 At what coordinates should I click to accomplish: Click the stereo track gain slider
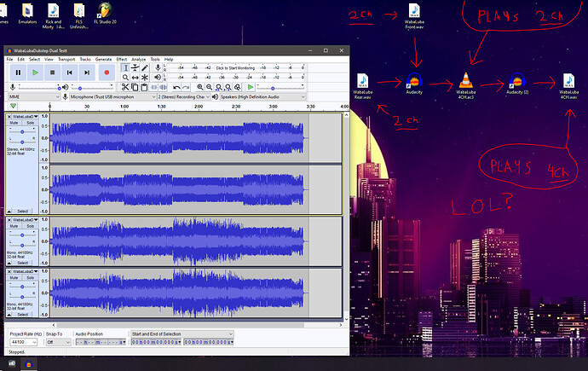22,131
